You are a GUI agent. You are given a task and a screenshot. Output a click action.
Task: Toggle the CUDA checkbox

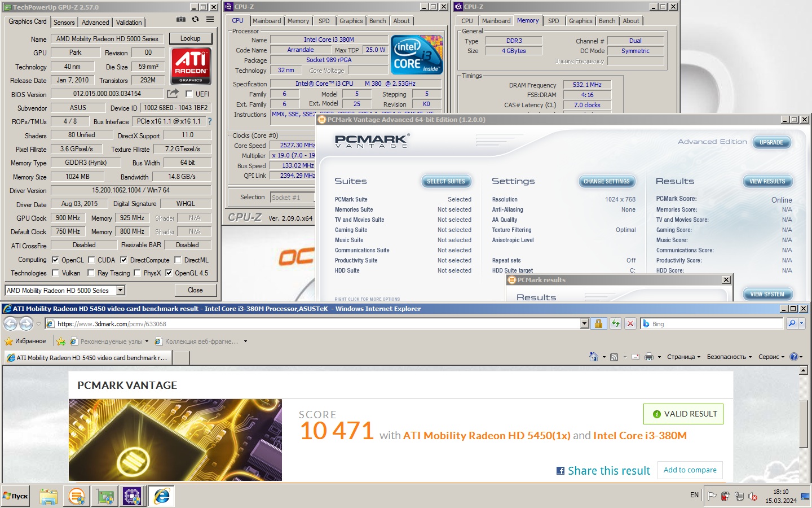pyautogui.click(x=91, y=260)
